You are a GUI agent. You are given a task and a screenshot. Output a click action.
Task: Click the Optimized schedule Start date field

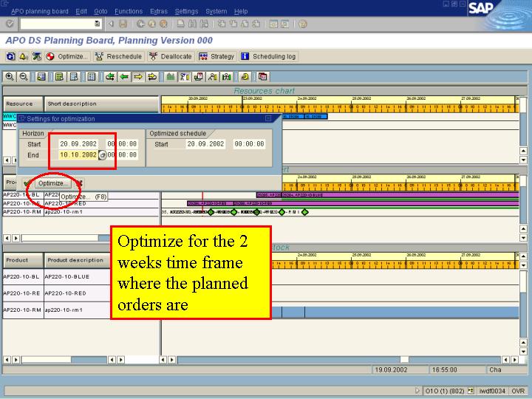pos(205,144)
